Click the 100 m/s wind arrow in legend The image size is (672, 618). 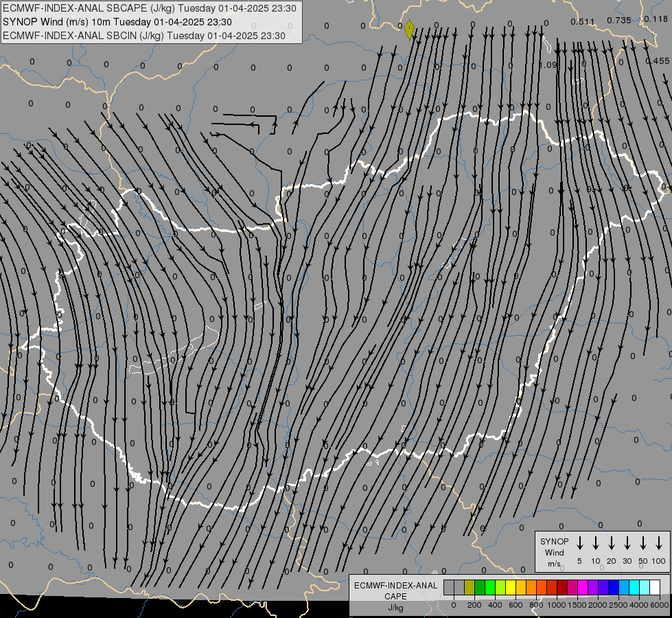tap(659, 543)
